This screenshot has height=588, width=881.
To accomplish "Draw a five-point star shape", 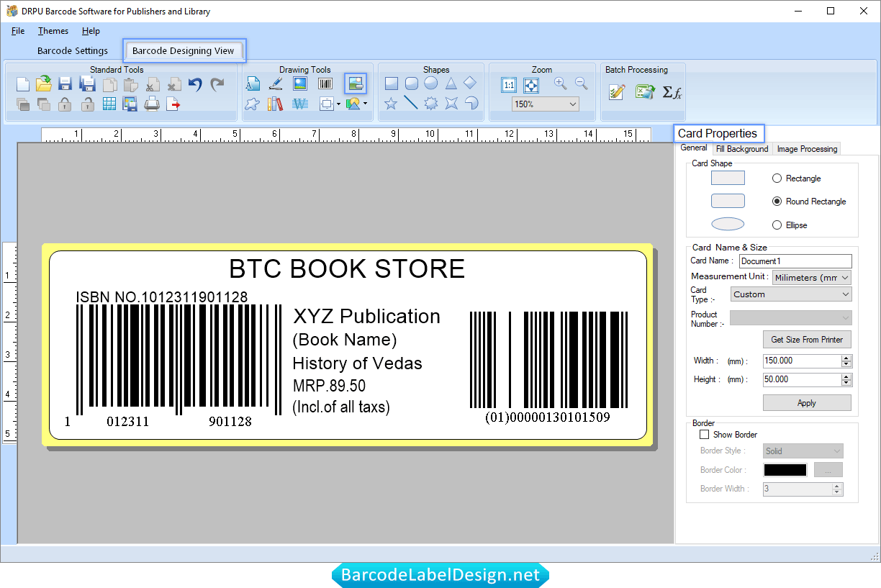I will tap(391, 104).
